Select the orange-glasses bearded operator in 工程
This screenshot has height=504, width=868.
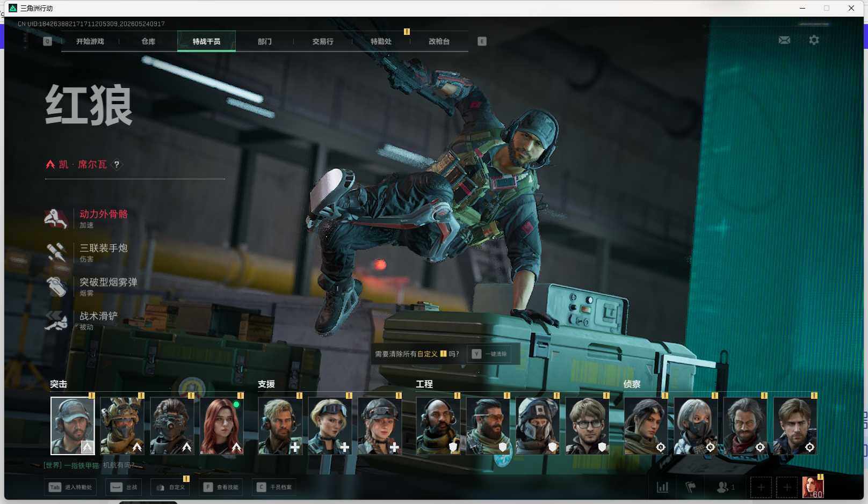[x=488, y=426]
